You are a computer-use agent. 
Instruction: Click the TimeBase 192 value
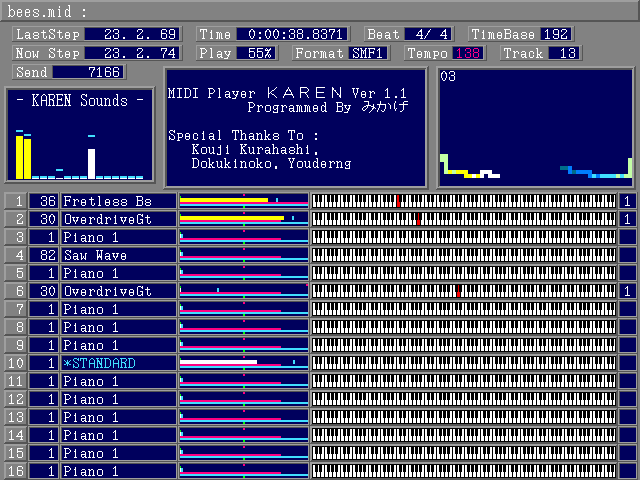(551, 34)
